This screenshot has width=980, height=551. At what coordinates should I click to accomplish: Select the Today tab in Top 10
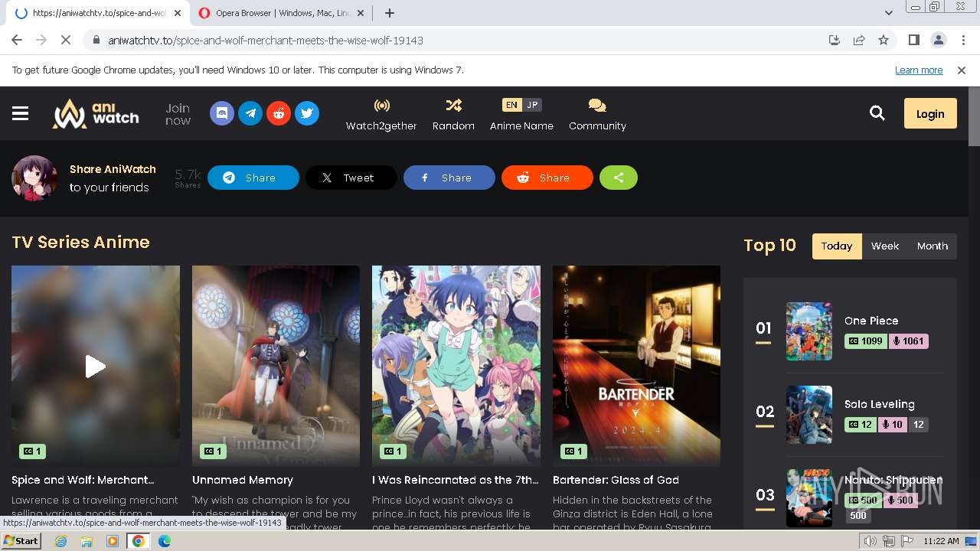coord(837,246)
